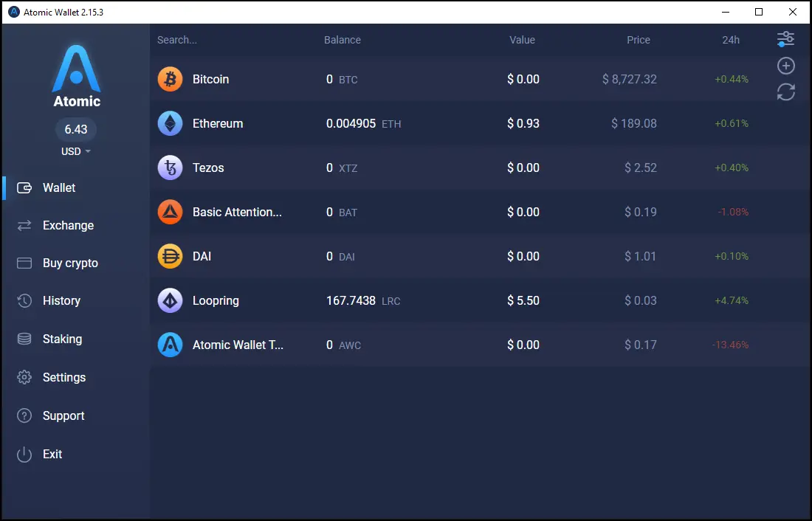Click the Basic Attention Token icon
The height and width of the screenshot is (521, 812).
tap(170, 212)
